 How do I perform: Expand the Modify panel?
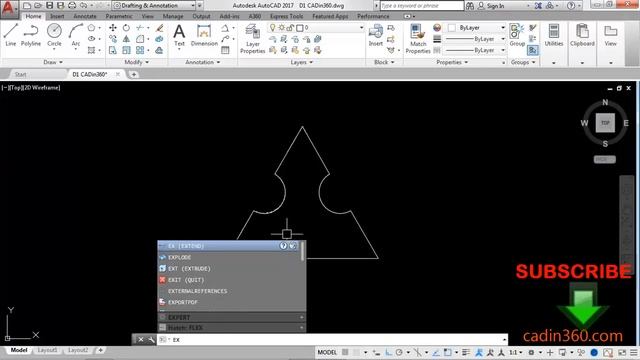137,62
